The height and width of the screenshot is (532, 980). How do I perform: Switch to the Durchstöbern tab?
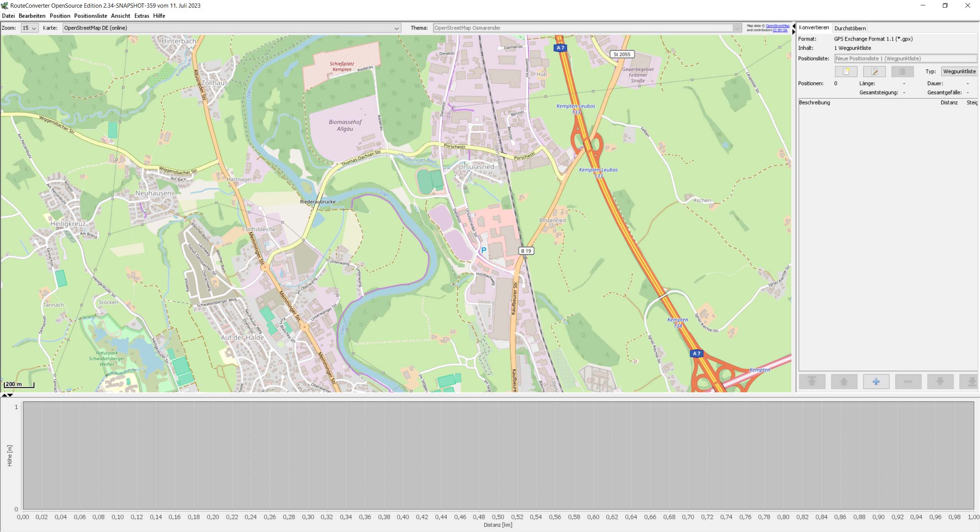pos(850,28)
